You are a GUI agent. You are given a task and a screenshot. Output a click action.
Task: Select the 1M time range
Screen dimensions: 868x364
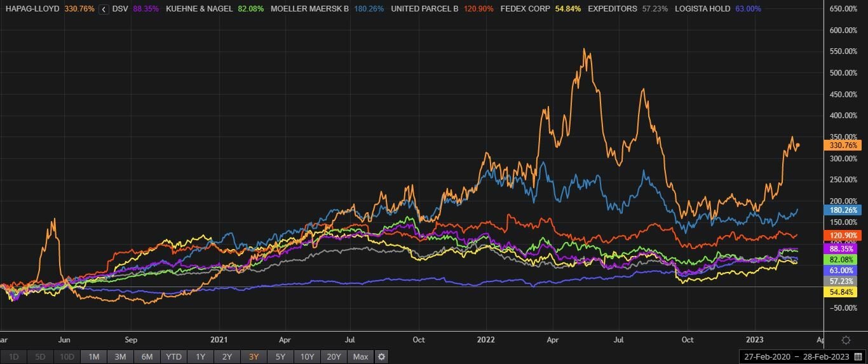click(x=94, y=357)
